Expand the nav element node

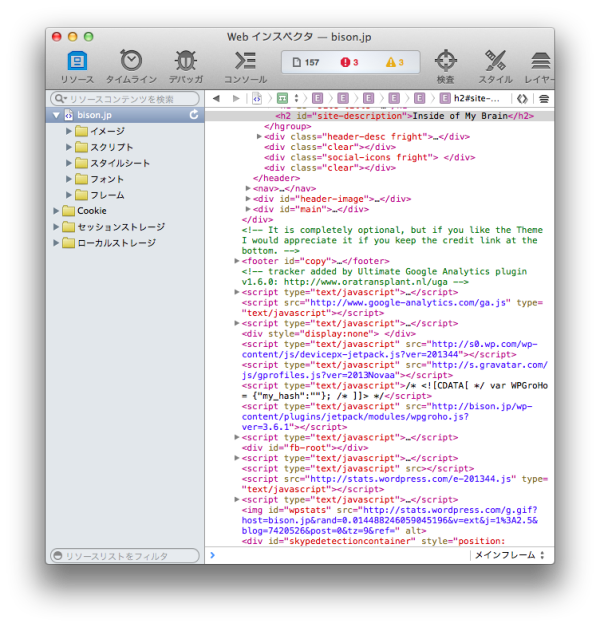(248, 188)
